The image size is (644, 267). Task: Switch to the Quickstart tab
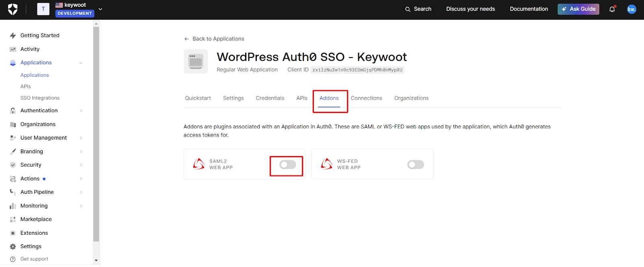[198, 98]
